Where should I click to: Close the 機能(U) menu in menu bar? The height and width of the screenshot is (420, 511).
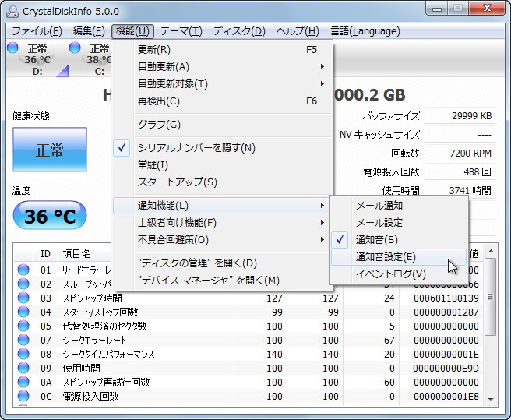pos(132,31)
